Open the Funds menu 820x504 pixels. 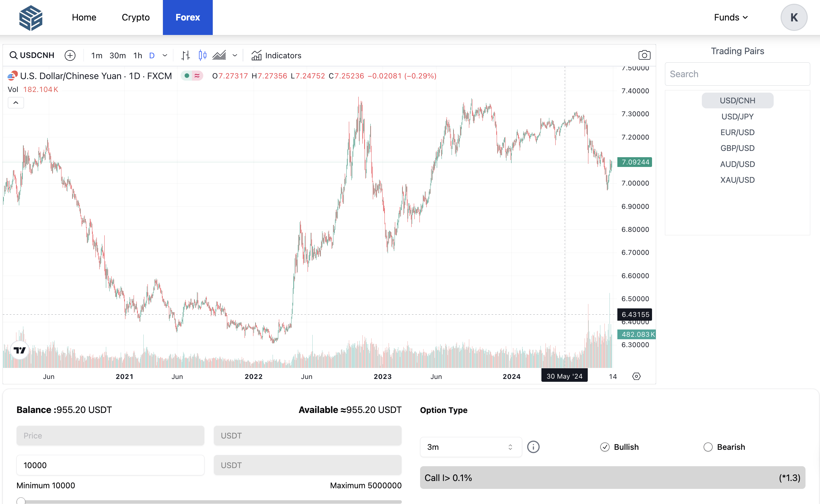(730, 17)
